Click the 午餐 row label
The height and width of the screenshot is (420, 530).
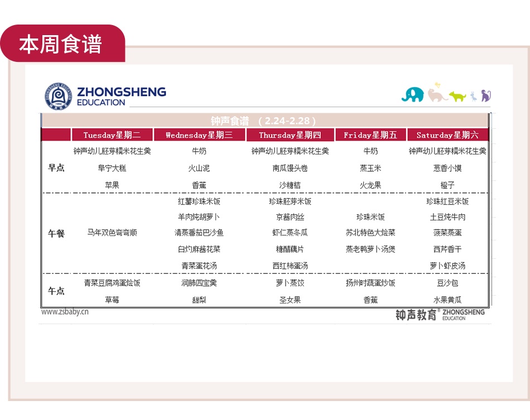(x=56, y=234)
